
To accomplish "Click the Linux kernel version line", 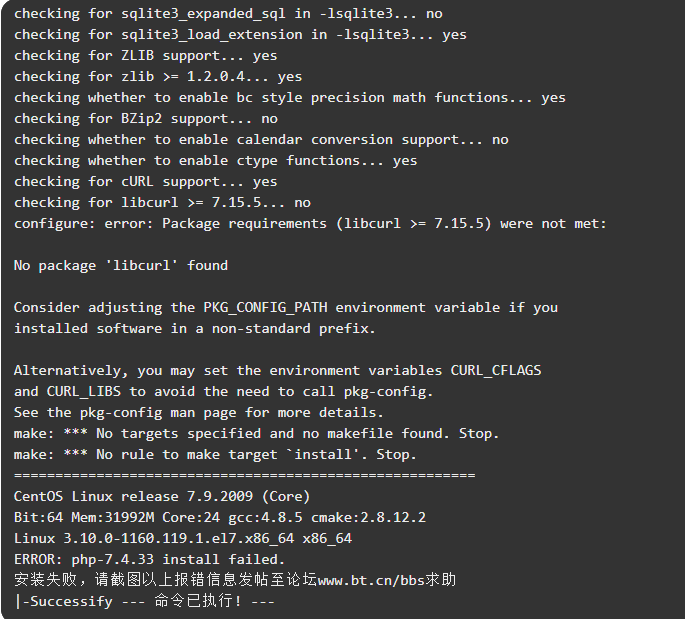I will click(183, 538).
